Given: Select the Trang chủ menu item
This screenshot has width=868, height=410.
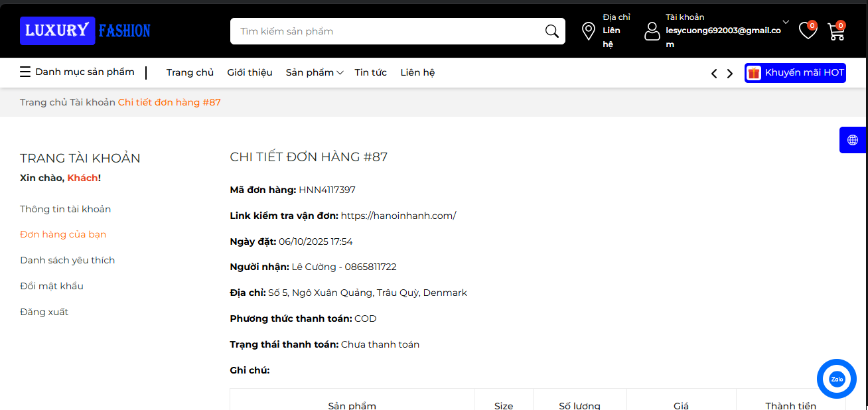Looking at the screenshot, I should coord(190,72).
